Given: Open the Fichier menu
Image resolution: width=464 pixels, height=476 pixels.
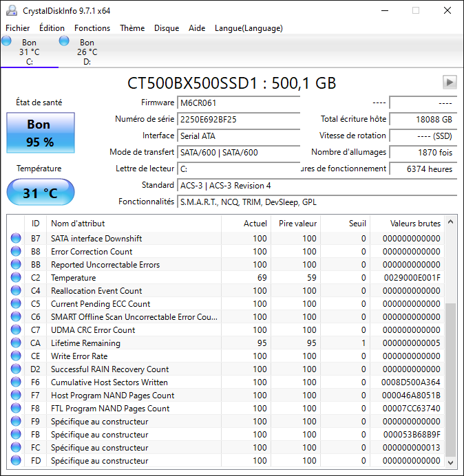Looking at the screenshot, I should [x=18, y=28].
